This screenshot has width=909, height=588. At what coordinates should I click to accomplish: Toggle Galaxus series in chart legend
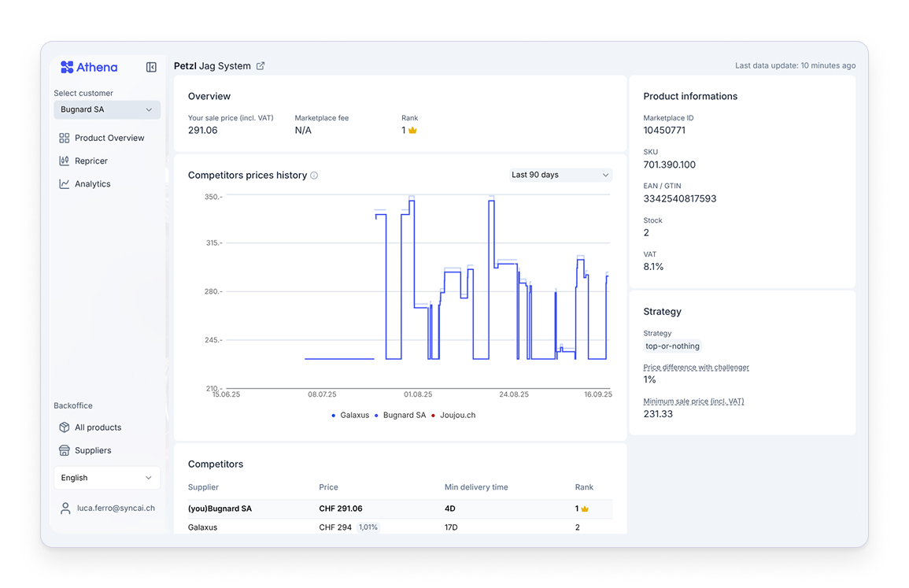coord(350,415)
